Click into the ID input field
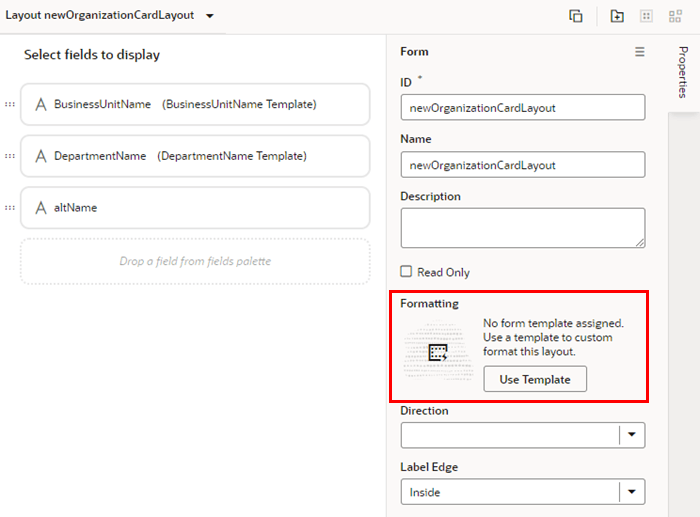The height and width of the screenshot is (517, 700). (523, 108)
